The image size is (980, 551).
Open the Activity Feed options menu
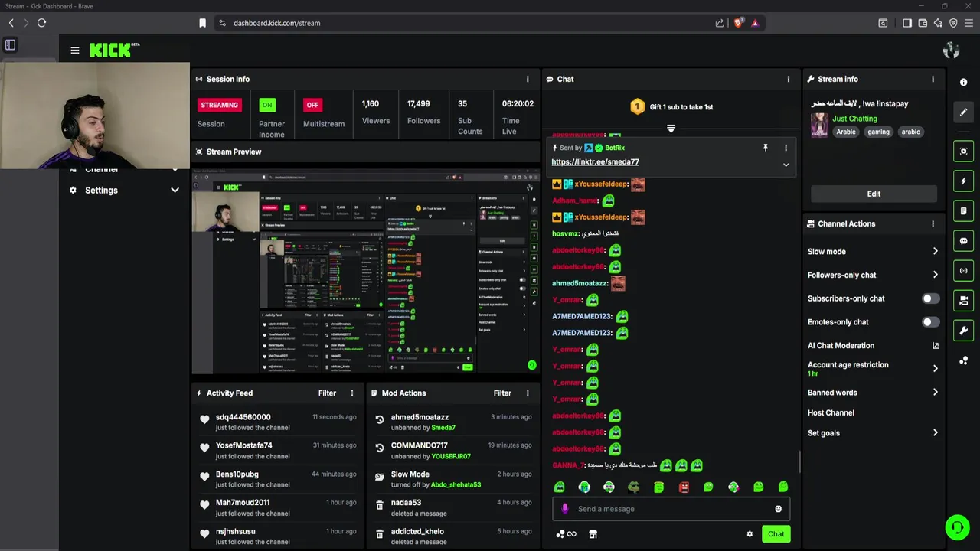click(x=352, y=393)
